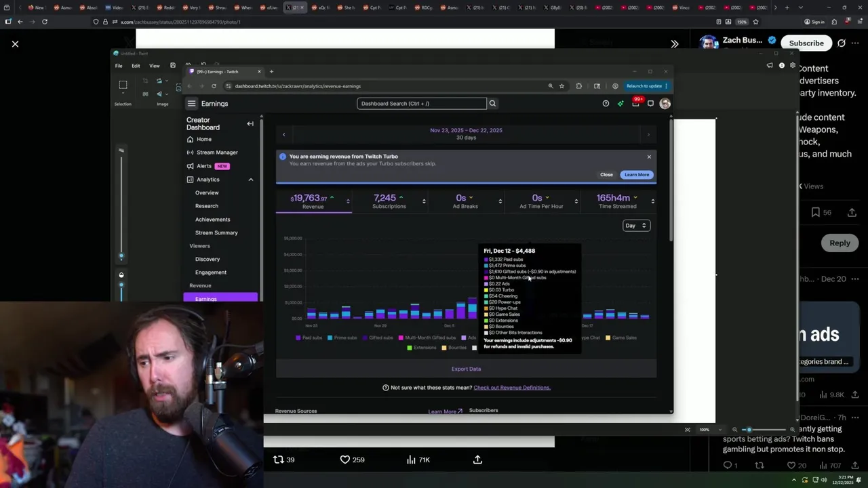This screenshot has height=488, width=868.
Task: Click Close on the Turbo banner
Action: click(606, 175)
